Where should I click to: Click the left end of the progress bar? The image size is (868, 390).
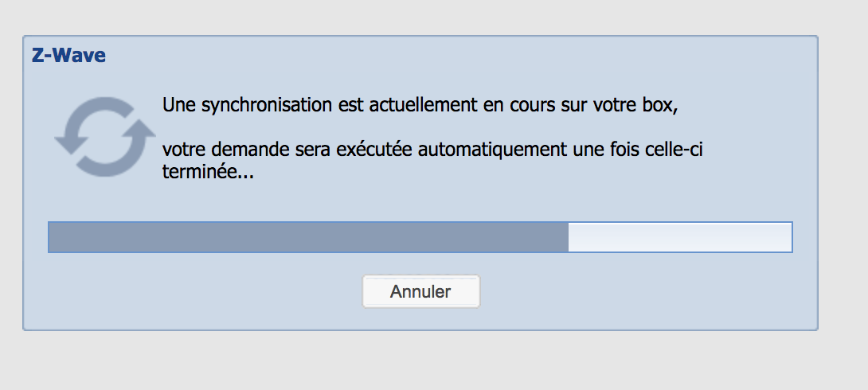(53, 237)
